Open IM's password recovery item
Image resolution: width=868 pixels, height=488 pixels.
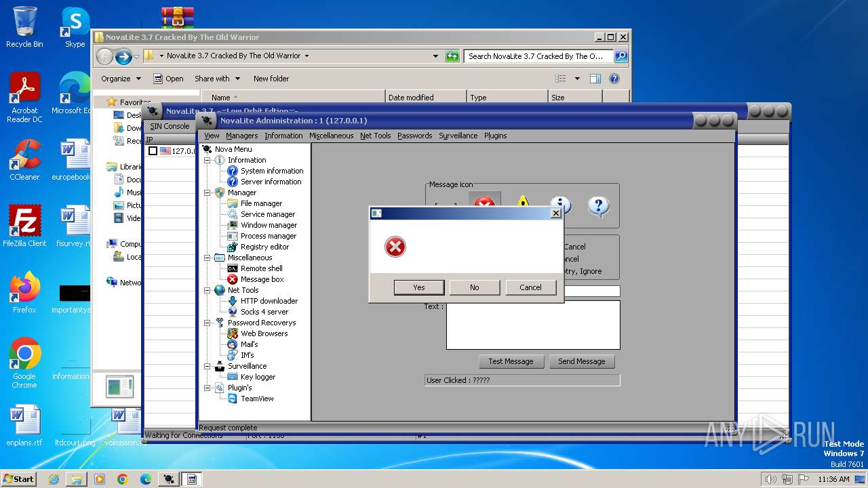247,355
